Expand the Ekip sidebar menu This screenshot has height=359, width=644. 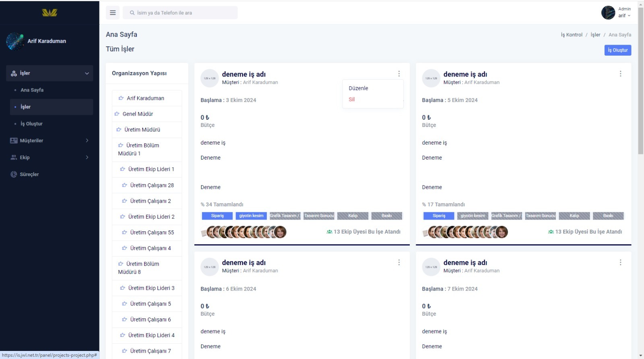pyautogui.click(x=87, y=158)
